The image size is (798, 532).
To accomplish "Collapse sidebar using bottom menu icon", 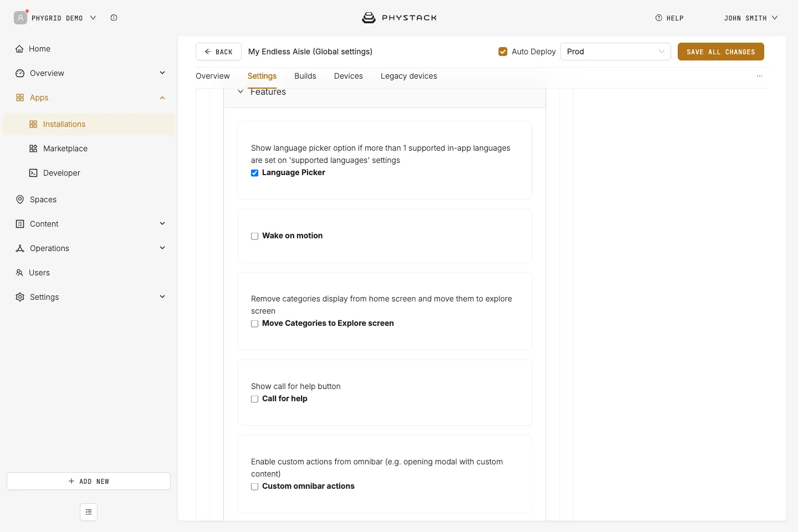I will pos(89,512).
